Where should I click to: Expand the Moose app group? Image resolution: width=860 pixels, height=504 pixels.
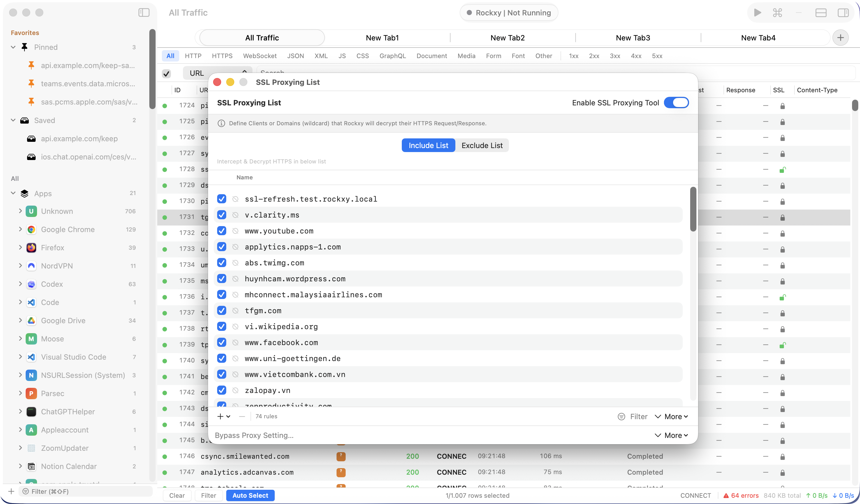(x=20, y=339)
